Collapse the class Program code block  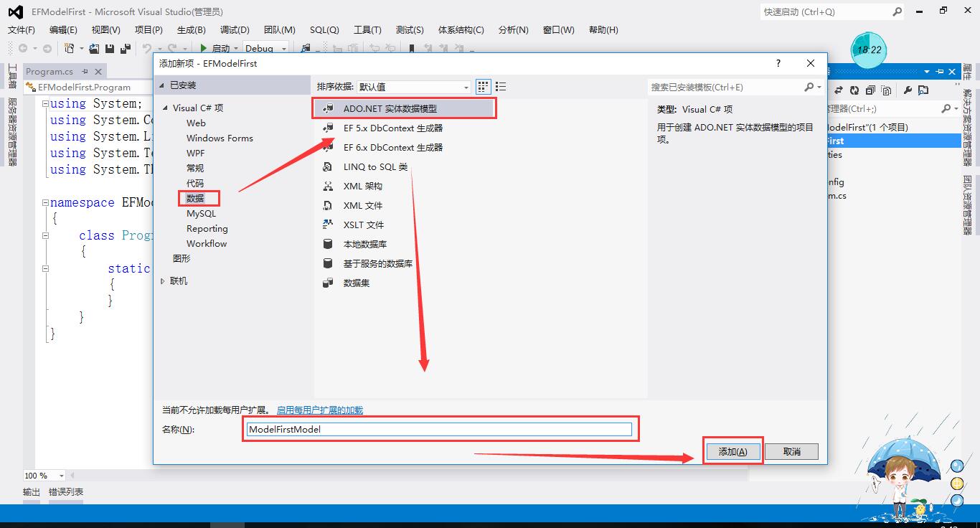(45, 236)
